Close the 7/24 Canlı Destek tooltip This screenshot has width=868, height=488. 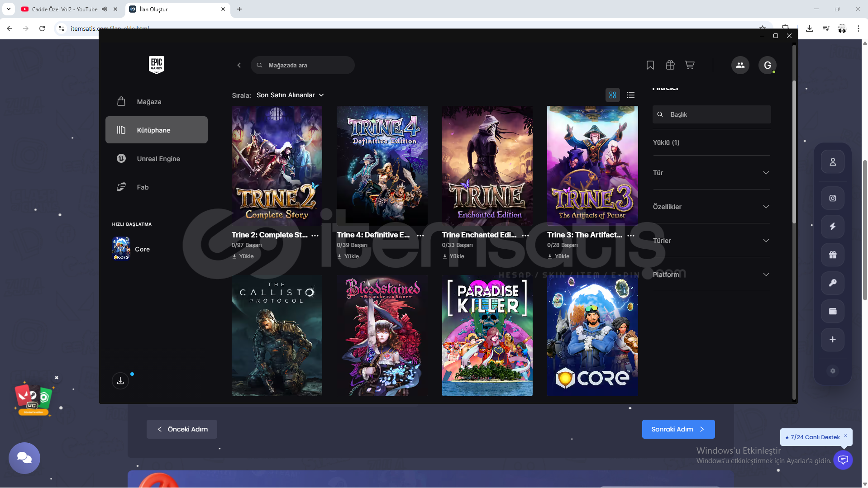point(845,436)
